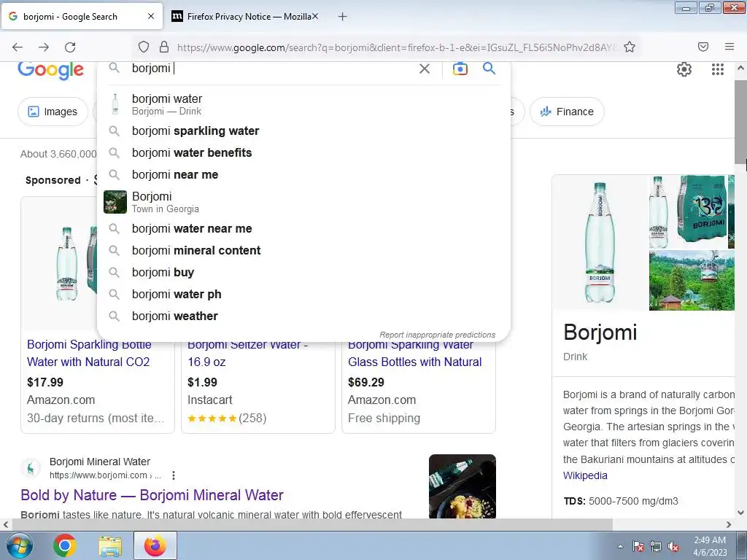Viewport: 747px width, 560px height.
Task: Choose suggestion 'borjomi weather'
Action: [x=303, y=316]
